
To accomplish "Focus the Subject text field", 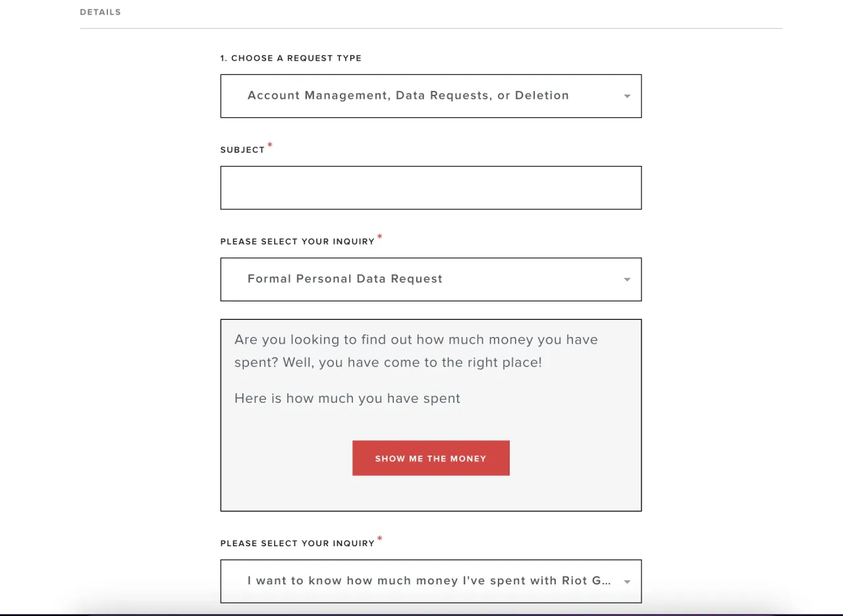I will (x=431, y=188).
